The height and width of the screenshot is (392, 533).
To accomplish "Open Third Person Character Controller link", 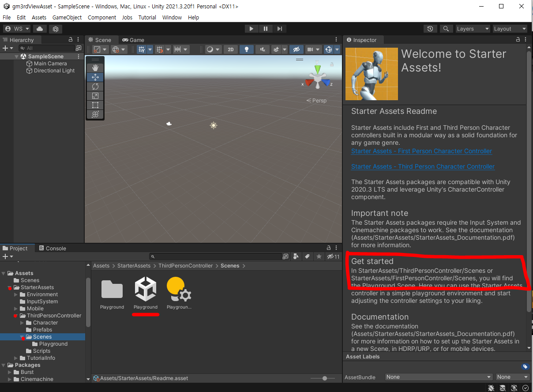I will [x=423, y=166].
